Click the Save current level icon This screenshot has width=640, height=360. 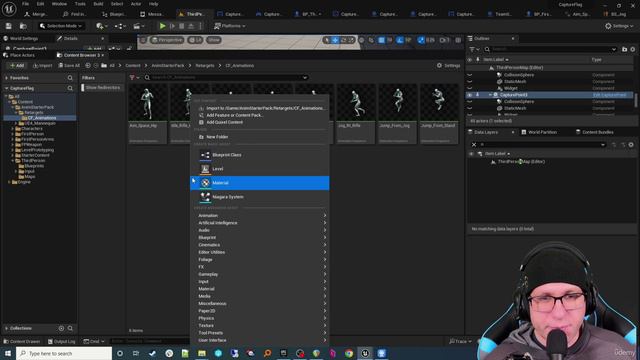[9, 26]
